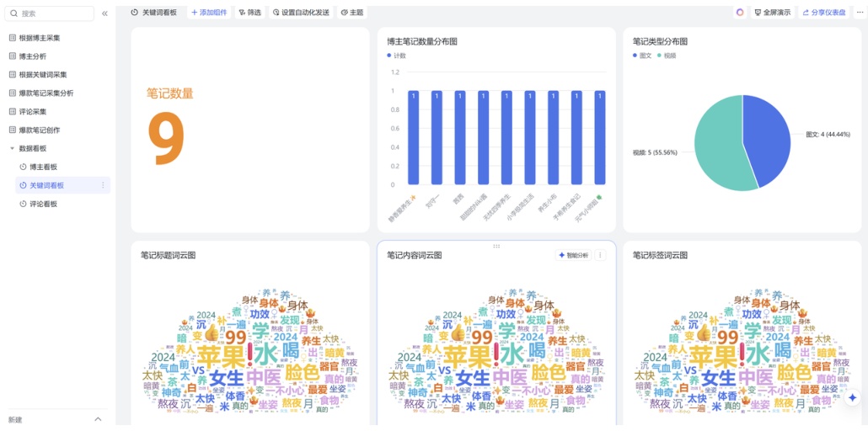Open 笔记内容词云图 card more menu

tap(601, 255)
